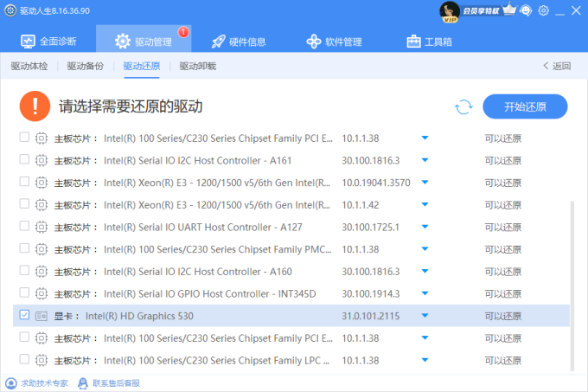Image resolution: width=588 pixels, height=392 pixels.
Task: Select the Intel(R) HD Graphics 530 row text
Action: point(139,316)
